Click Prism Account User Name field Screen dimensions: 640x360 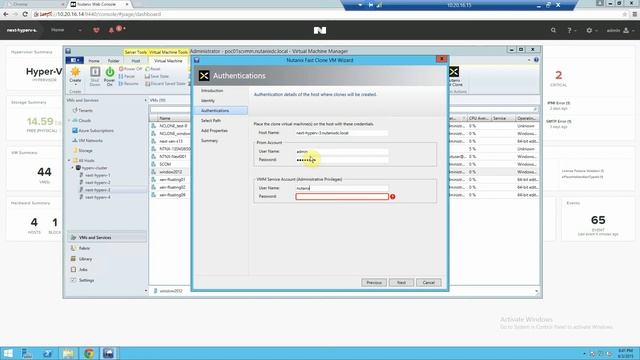pos(342,151)
